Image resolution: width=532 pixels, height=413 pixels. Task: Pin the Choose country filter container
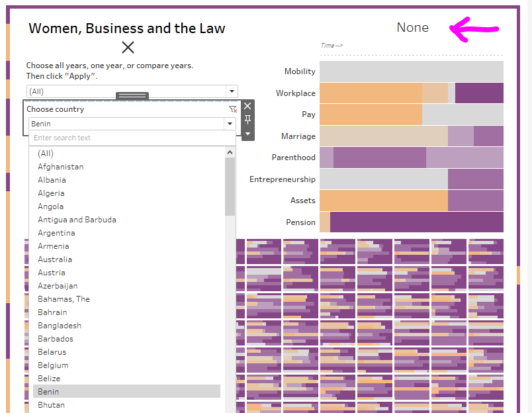(x=247, y=119)
